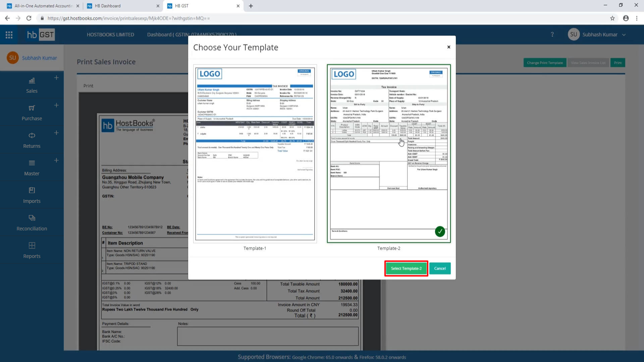Click the GSTIN dashboard dropdown
Image resolution: width=644 pixels, height=362 pixels.
(192, 35)
